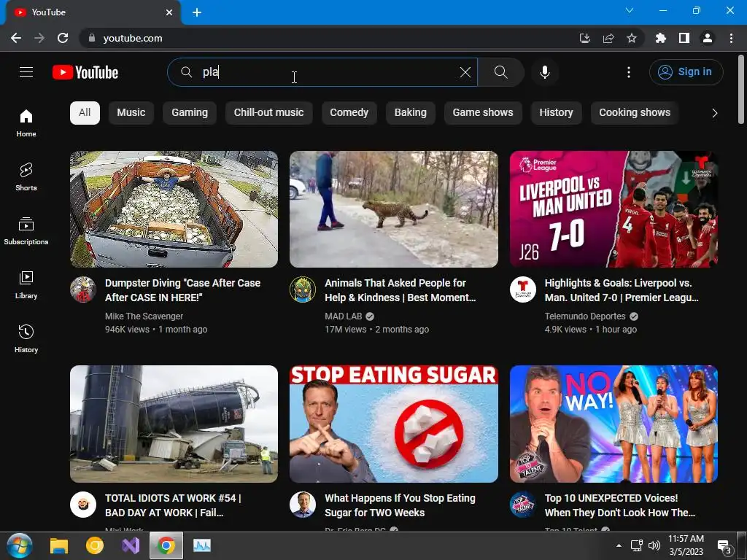Viewport: 747px width, 560px height.
Task: Open the No Way talent show thumbnail
Action: pos(614,424)
